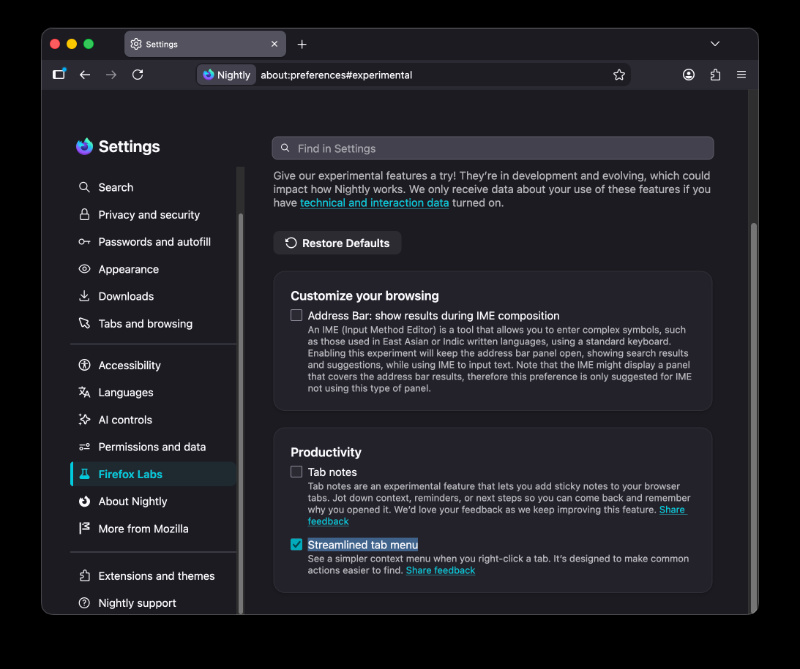Focus the Find in Settings search box
This screenshot has height=669, width=800.
[492, 148]
